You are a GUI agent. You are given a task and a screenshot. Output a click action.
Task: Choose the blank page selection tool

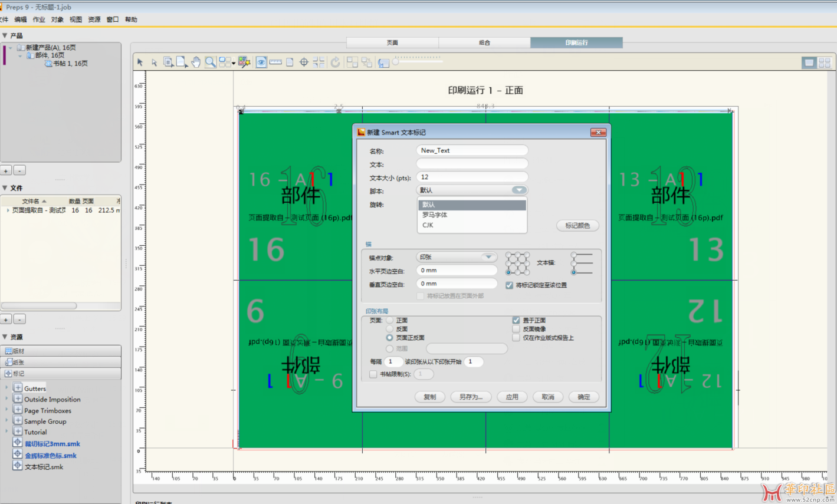point(182,62)
